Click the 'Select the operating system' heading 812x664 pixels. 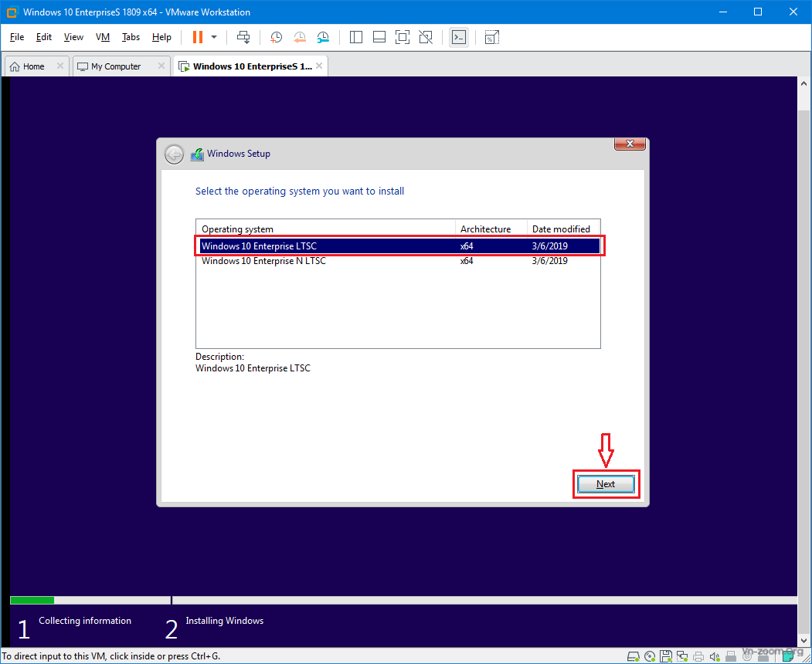(300, 191)
